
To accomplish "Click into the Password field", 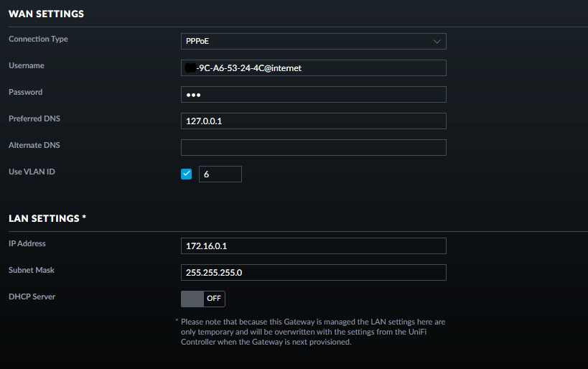I will [314, 95].
